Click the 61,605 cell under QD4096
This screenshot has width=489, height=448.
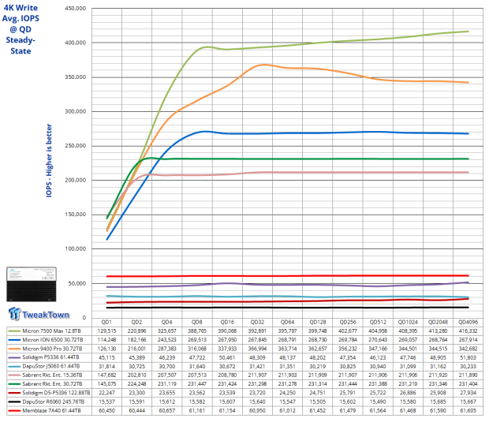(468, 411)
